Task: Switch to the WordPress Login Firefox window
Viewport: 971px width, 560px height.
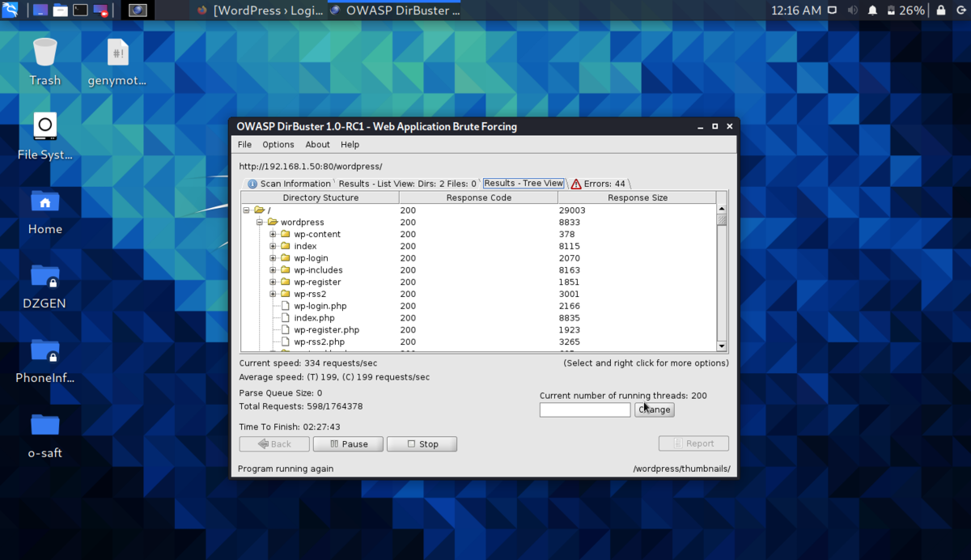Action: [x=259, y=11]
